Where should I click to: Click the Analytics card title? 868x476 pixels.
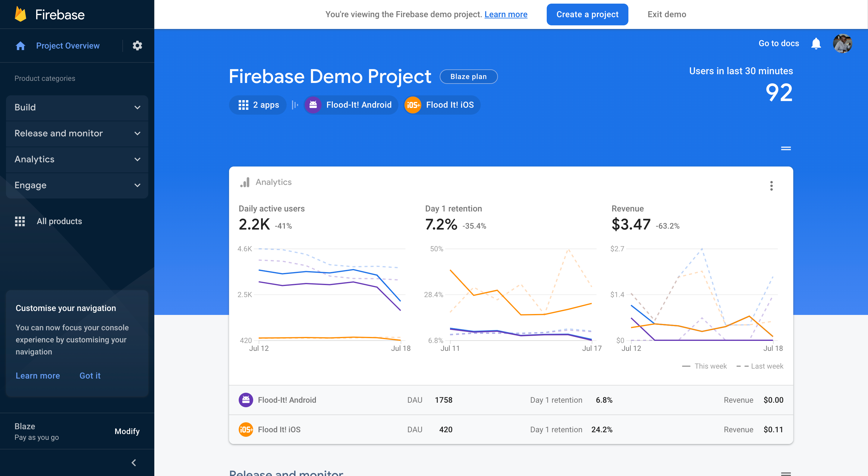coord(274,182)
